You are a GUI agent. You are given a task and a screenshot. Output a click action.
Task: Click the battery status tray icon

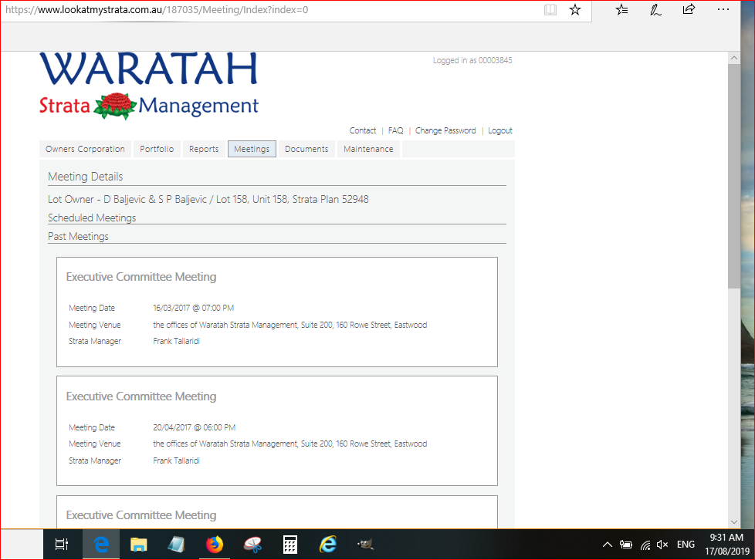point(626,545)
